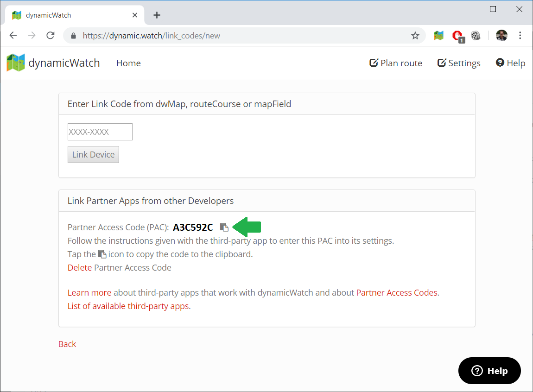Open the Chrome three-dot menu

(520, 36)
